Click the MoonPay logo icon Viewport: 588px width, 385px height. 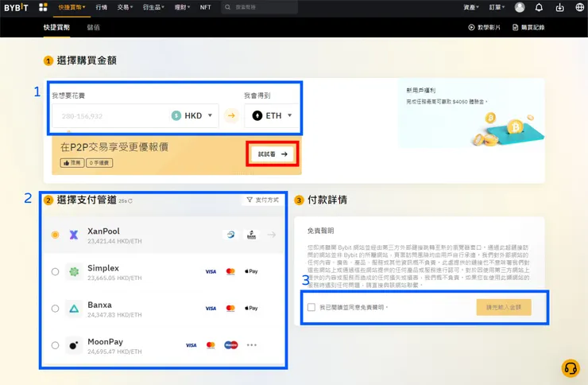pos(74,345)
